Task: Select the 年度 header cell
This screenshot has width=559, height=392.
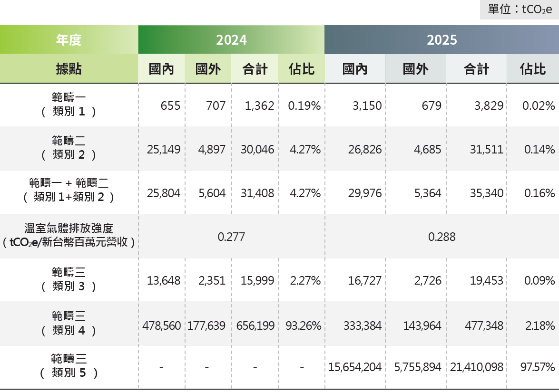Action: click(69, 39)
